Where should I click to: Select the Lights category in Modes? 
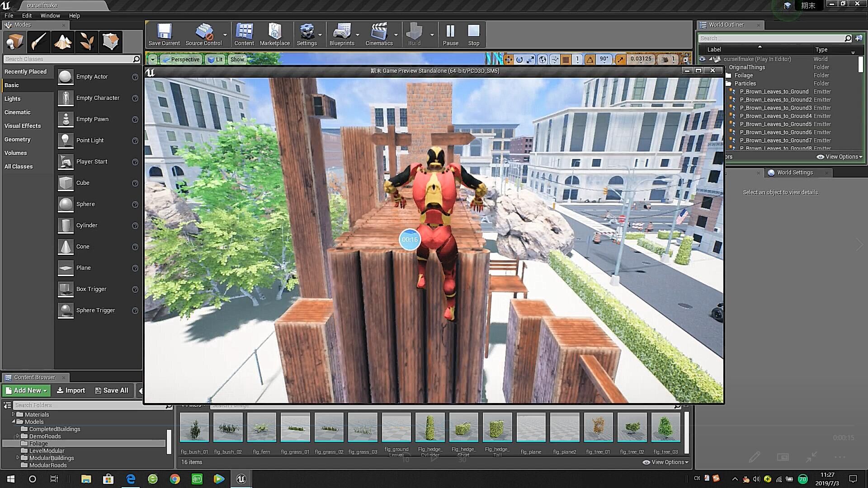[12, 99]
